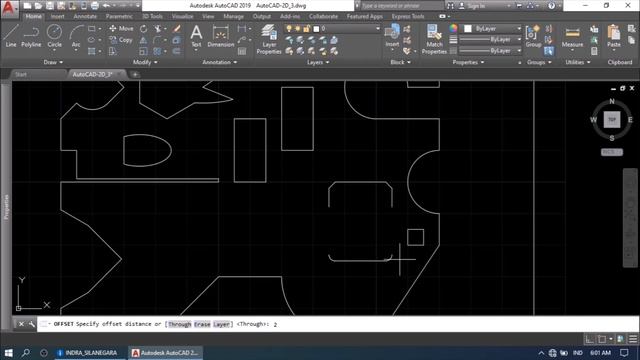Activate the Move command

121,29
